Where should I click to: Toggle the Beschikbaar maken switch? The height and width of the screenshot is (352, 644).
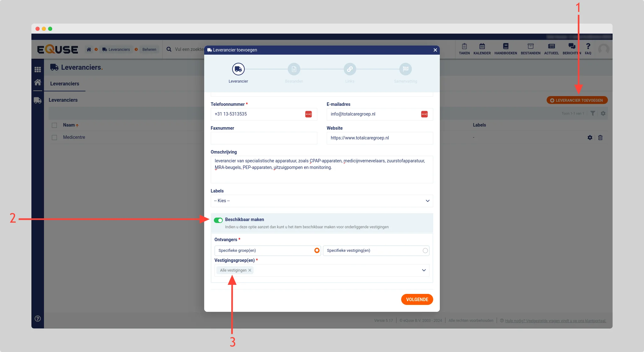pyautogui.click(x=218, y=220)
